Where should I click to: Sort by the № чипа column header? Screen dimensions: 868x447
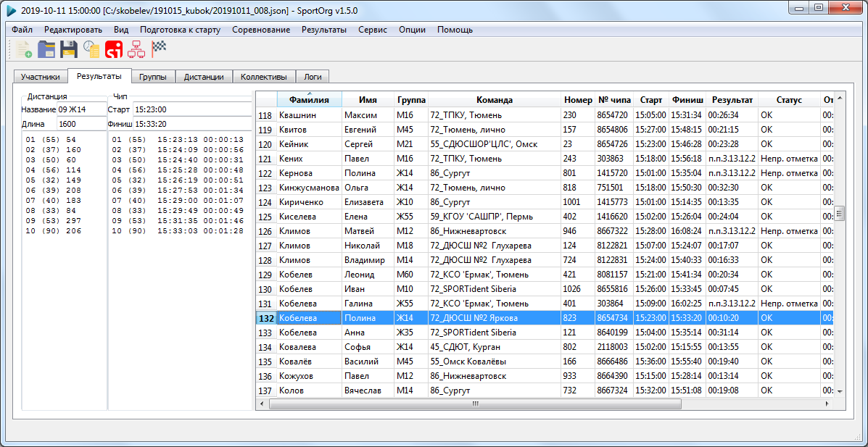tap(614, 100)
